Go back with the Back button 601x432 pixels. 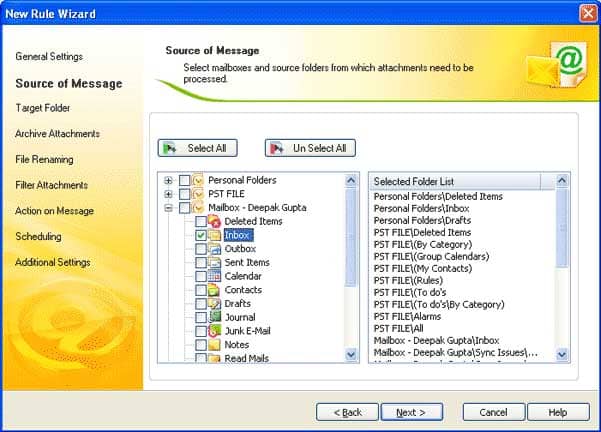[347, 412]
